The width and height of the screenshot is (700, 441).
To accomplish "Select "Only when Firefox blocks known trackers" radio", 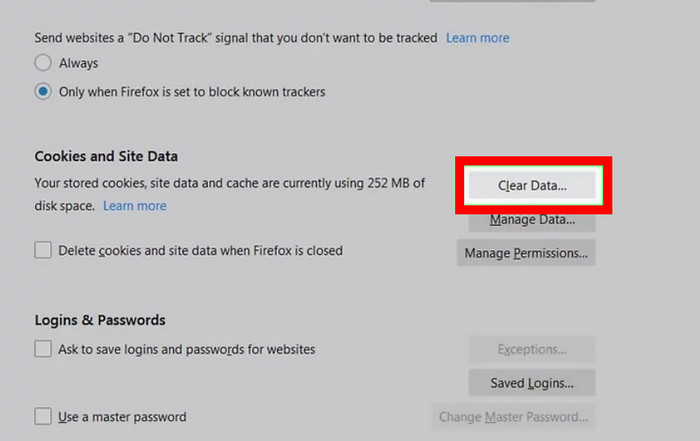I will (43, 91).
